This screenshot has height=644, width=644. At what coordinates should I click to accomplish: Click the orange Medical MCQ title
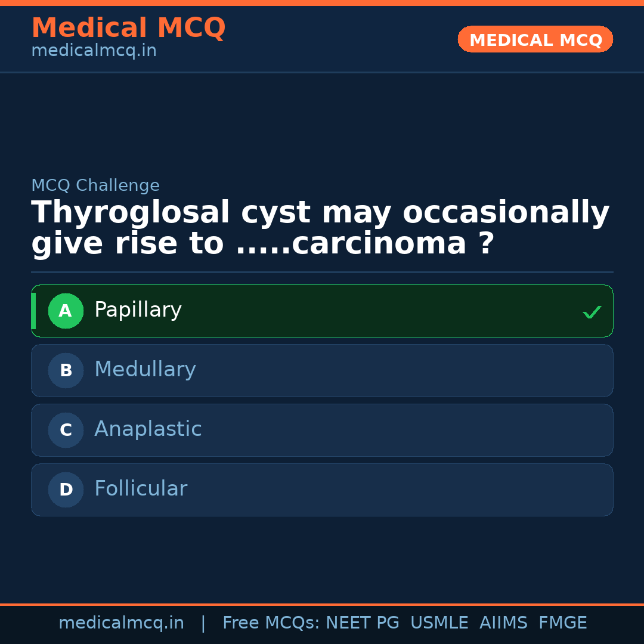(x=128, y=28)
